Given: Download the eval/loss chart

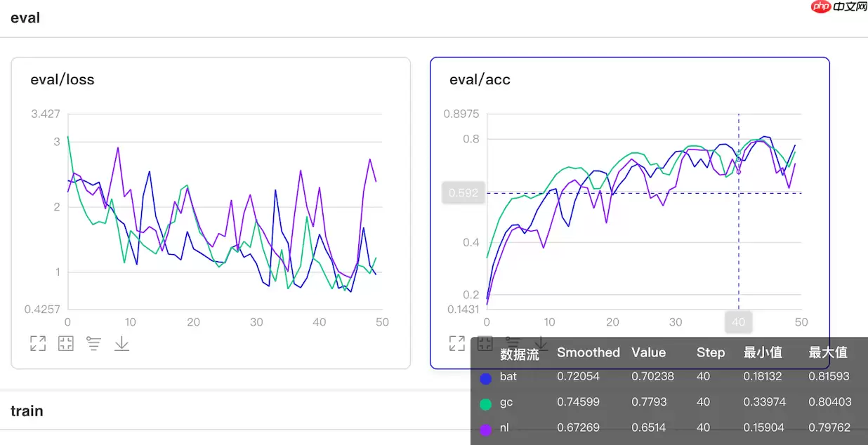Looking at the screenshot, I should pyautogui.click(x=122, y=343).
